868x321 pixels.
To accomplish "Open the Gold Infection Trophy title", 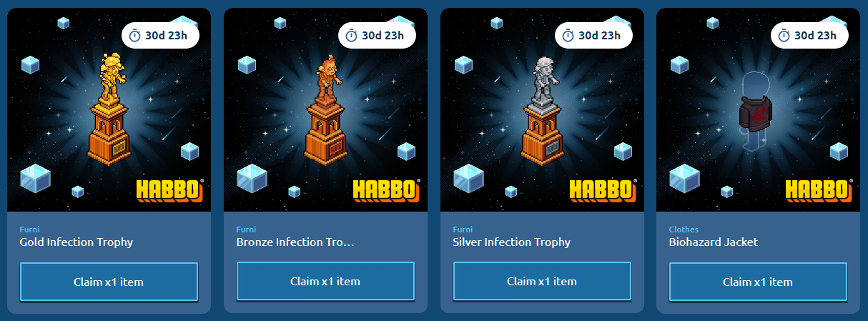I will (77, 242).
